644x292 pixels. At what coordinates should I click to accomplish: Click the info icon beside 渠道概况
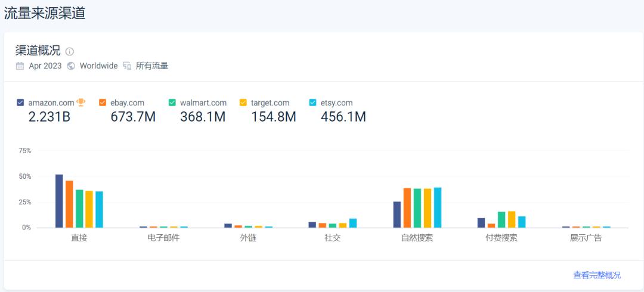click(x=70, y=52)
